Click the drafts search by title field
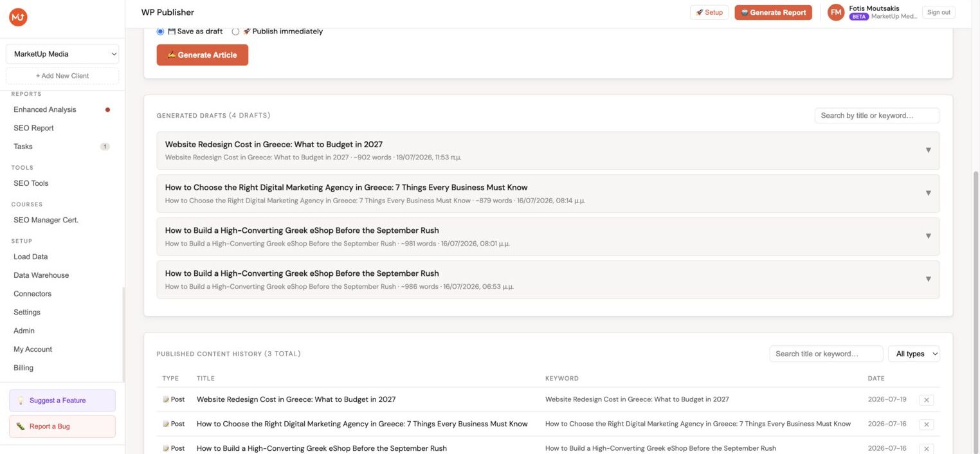980x454 pixels. point(877,116)
